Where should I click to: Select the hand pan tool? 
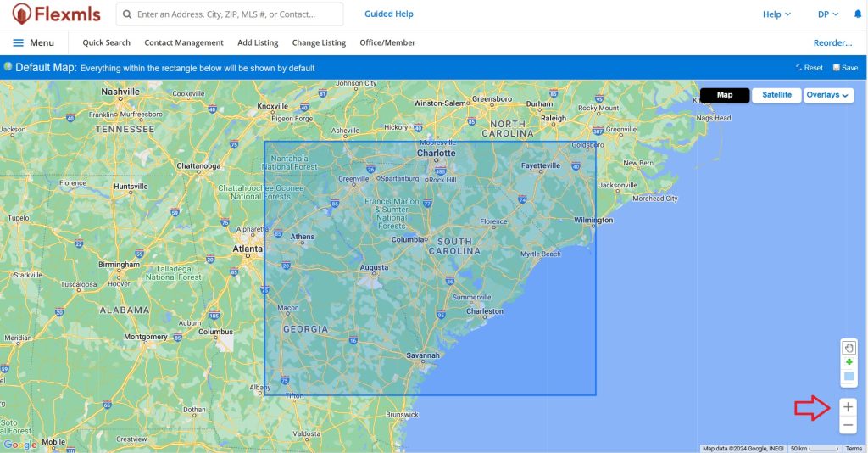pos(849,348)
